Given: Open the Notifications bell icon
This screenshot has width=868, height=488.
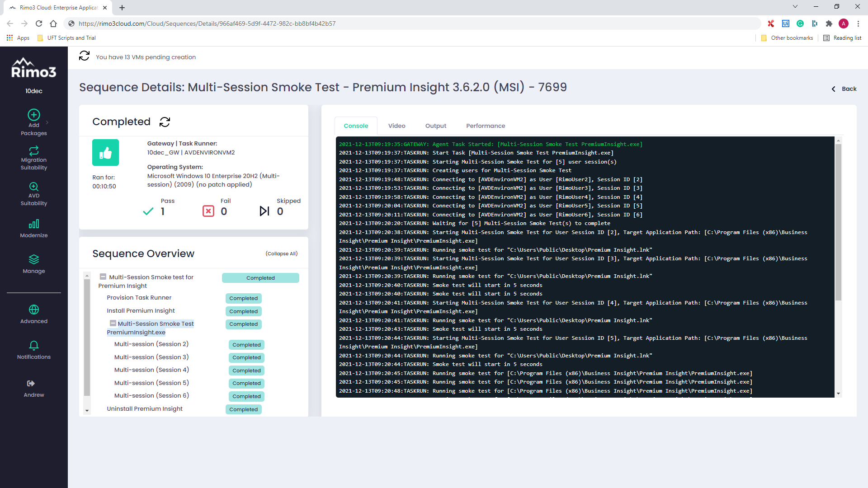Looking at the screenshot, I should 34,346.
